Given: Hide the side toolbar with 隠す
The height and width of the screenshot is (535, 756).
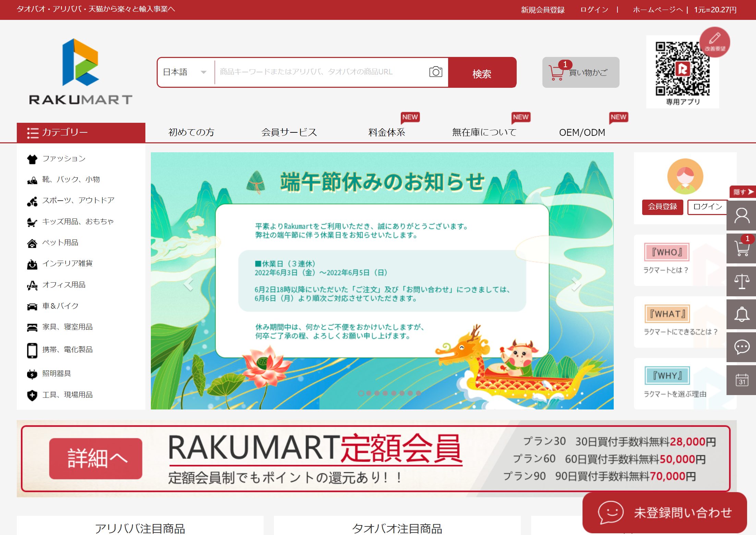Looking at the screenshot, I should point(743,192).
